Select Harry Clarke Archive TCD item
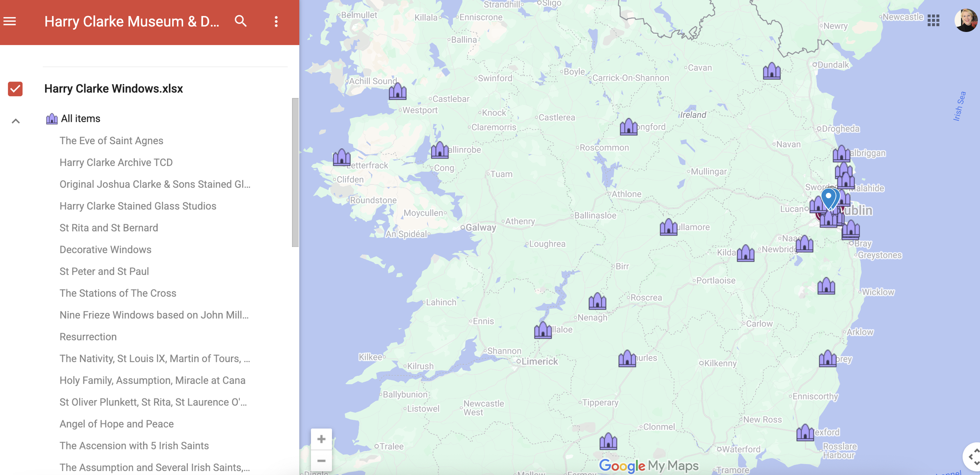This screenshot has height=475, width=980. (116, 162)
